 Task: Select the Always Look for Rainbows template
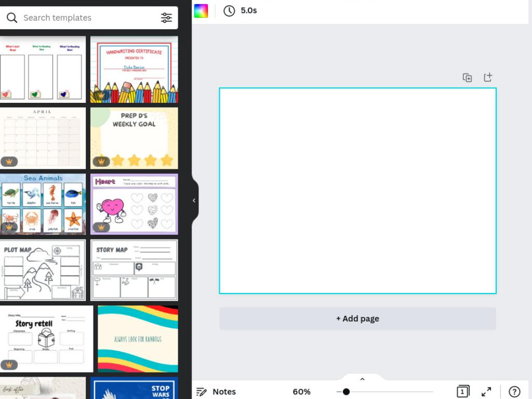tap(138, 339)
